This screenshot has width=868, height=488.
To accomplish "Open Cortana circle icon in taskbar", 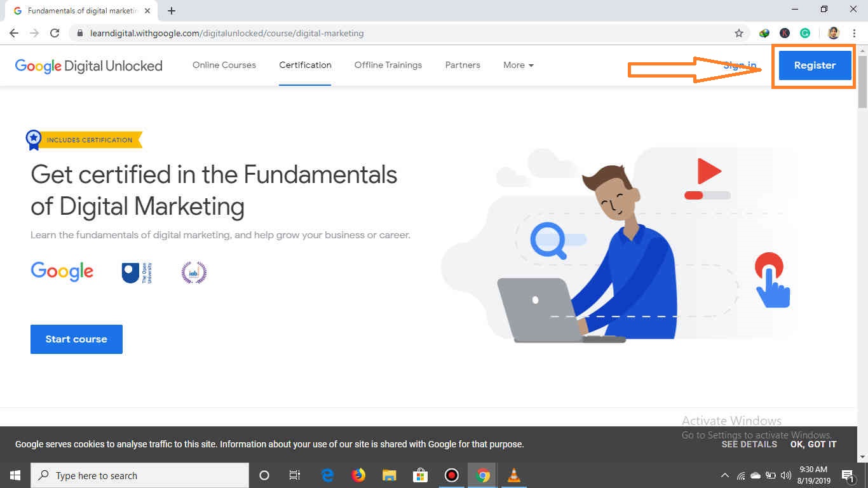I will coord(264,475).
